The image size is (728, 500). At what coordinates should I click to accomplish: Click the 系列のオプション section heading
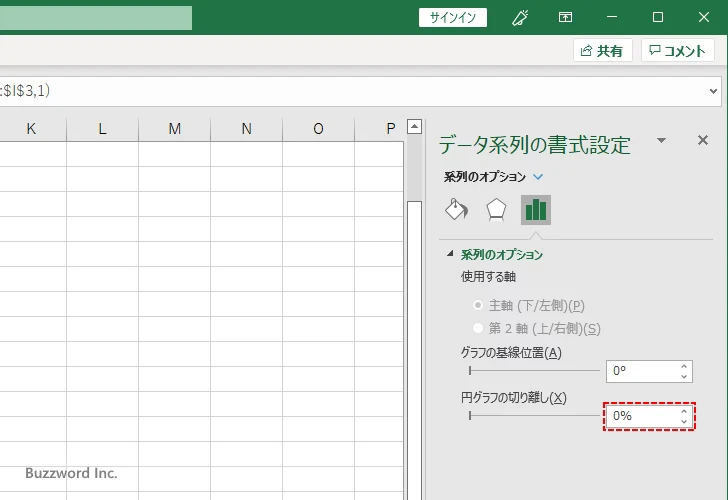pos(501,254)
